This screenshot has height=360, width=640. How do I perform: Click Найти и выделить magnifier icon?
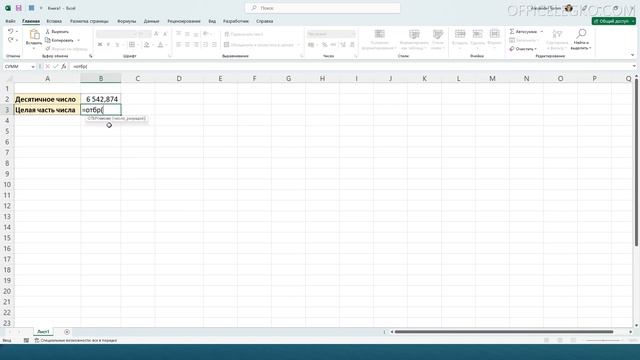(x=581, y=33)
